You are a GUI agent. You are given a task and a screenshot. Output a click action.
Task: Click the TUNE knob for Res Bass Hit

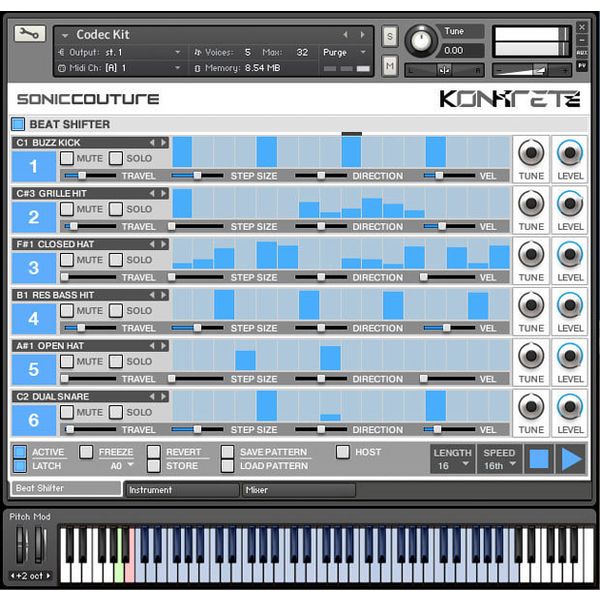coord(531,305)
